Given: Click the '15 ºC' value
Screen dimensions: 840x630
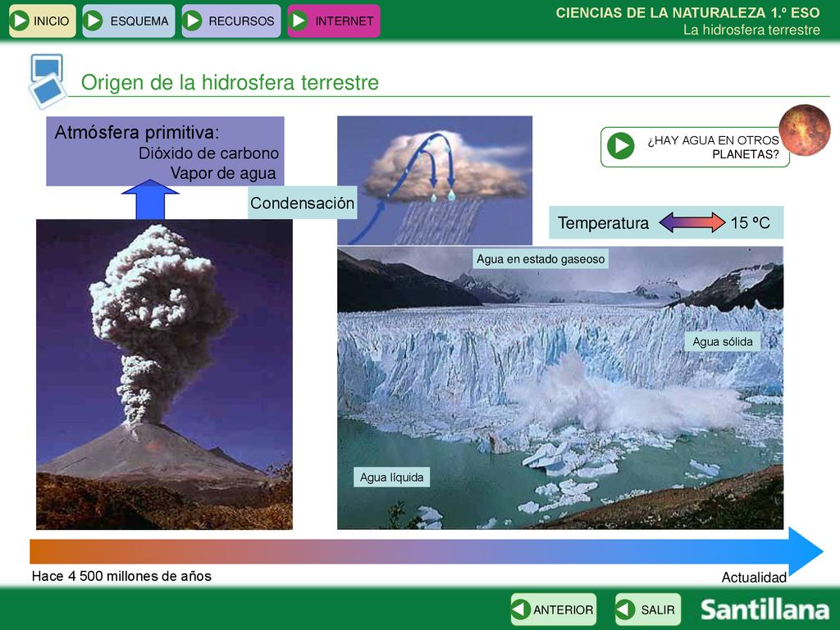Looking at the screenshot, I should tap(750, 222).
